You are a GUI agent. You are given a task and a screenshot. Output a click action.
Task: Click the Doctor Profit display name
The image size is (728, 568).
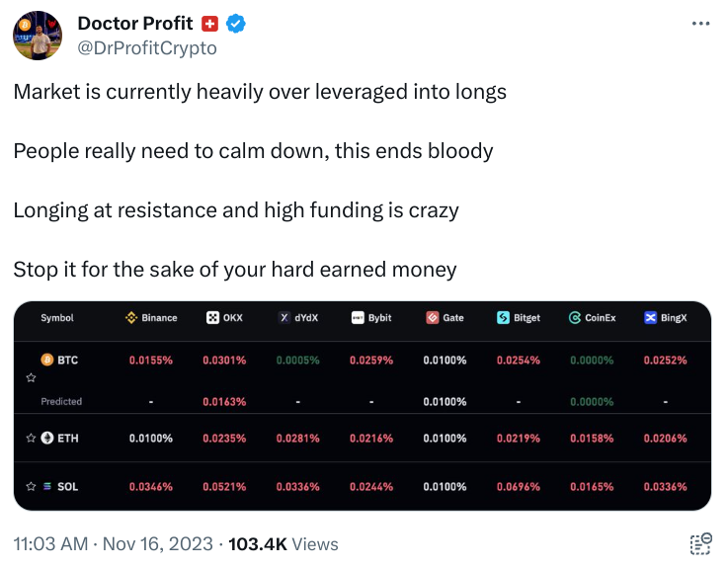(x=134, y=24)
